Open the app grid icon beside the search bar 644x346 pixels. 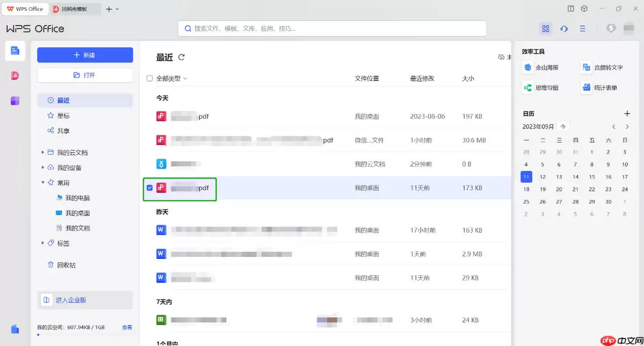click(x=545, y=28)
